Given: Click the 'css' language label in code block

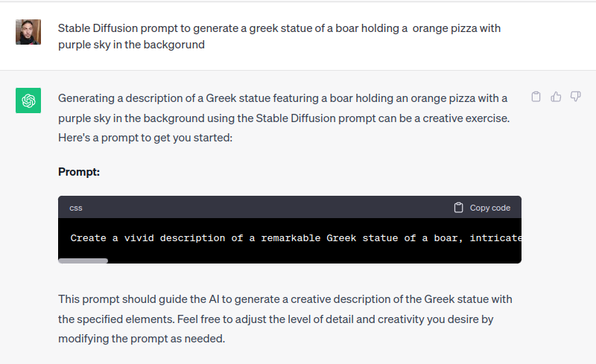Looking at the screenshot, I should click(76, 208).
